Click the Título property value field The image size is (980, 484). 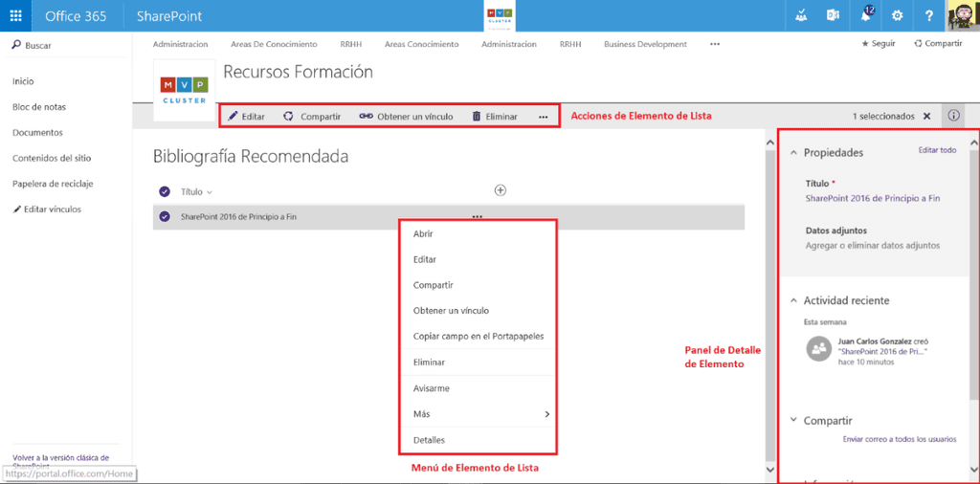pyautogui.click(x=873, y=199)
